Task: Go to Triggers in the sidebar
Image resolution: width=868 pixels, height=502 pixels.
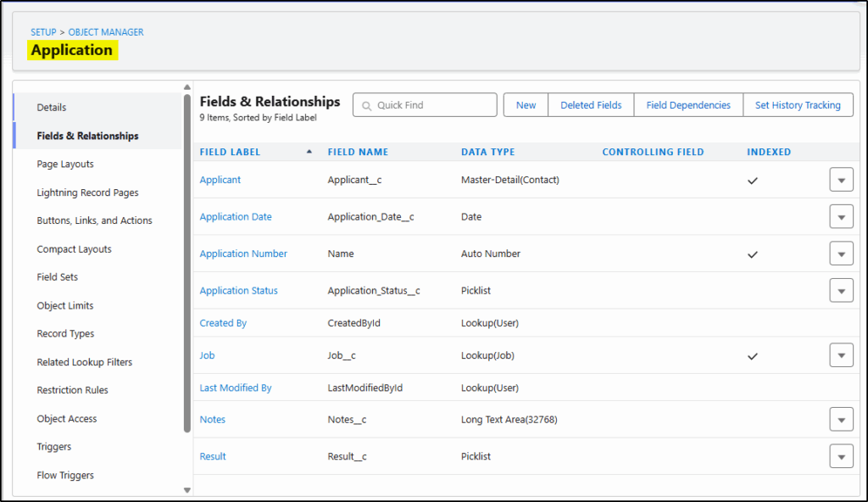Action: (54, 447)
